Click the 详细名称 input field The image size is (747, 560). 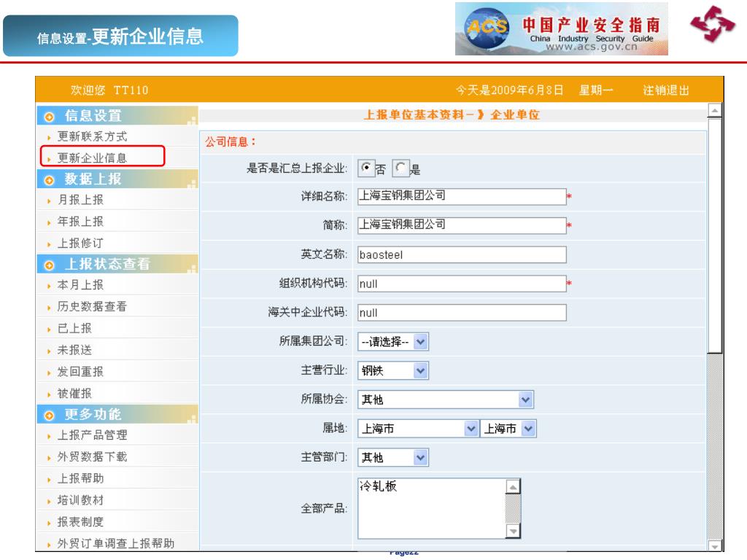click(x=462, y=196)
